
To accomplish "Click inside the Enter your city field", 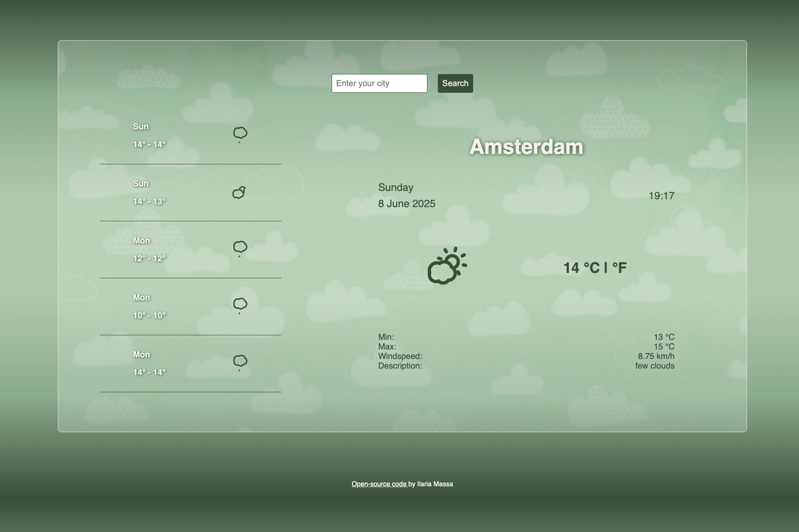I will (379, 83).
